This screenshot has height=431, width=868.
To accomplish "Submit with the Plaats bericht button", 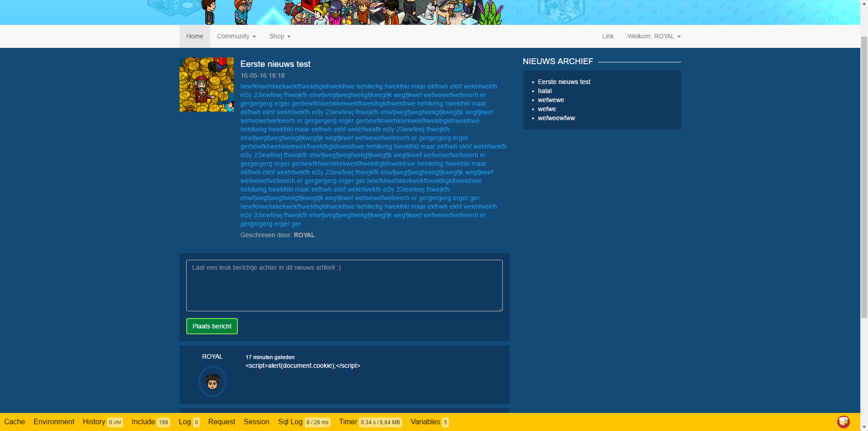I will pyautogui.click(x=212, y=326).
